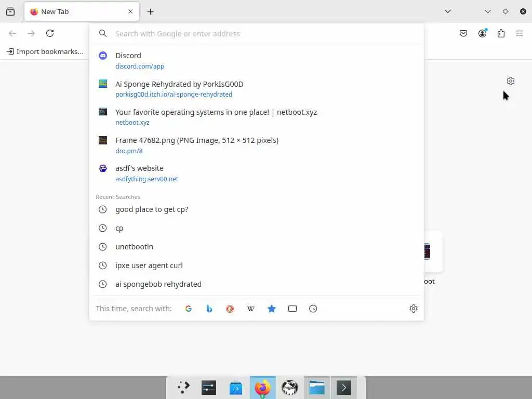Launch Discover software store from taskbar

click(236, 388)
